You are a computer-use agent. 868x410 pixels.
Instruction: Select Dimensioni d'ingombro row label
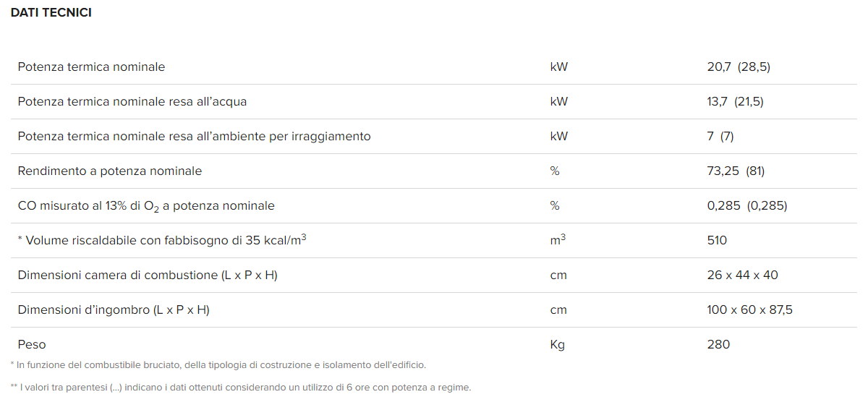pyautogui.click(x=114, y=310)
